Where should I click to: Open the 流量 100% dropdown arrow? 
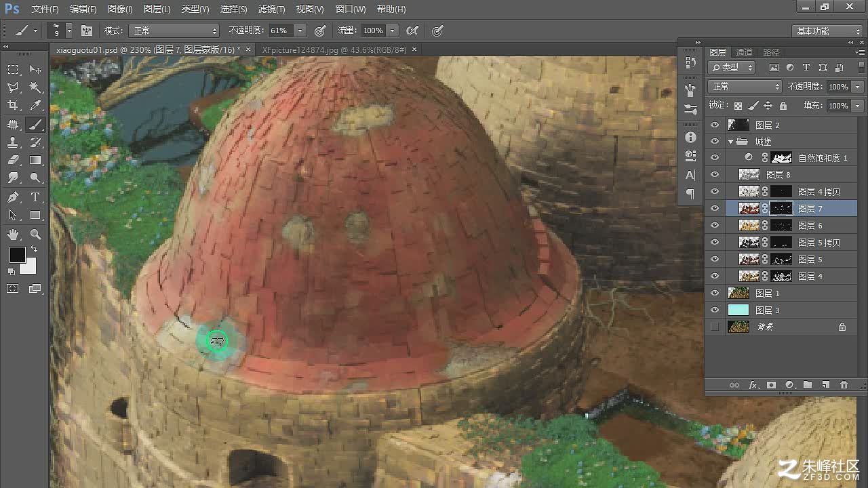pyautogui.click(x=393, y=30)
